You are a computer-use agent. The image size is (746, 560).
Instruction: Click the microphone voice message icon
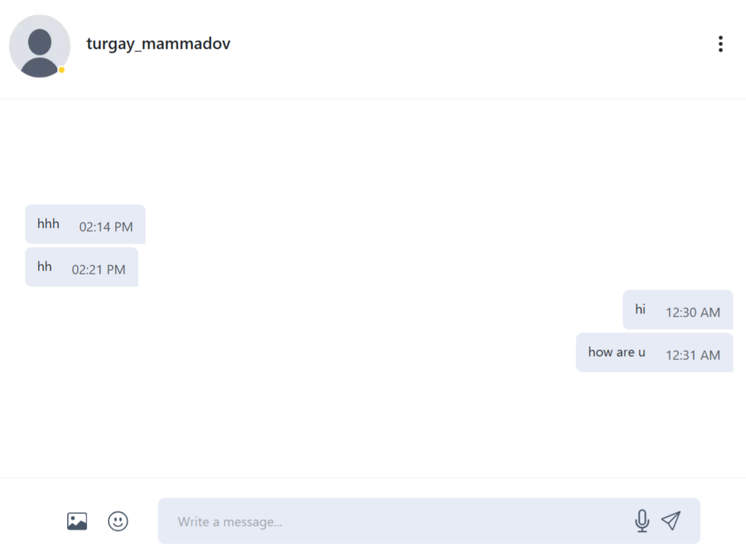click(642, 521)
